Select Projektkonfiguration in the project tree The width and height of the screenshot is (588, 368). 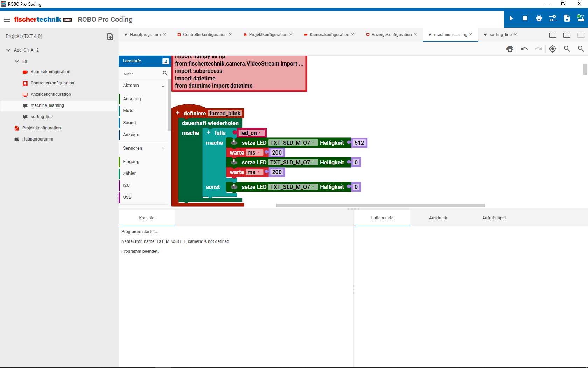41,128
